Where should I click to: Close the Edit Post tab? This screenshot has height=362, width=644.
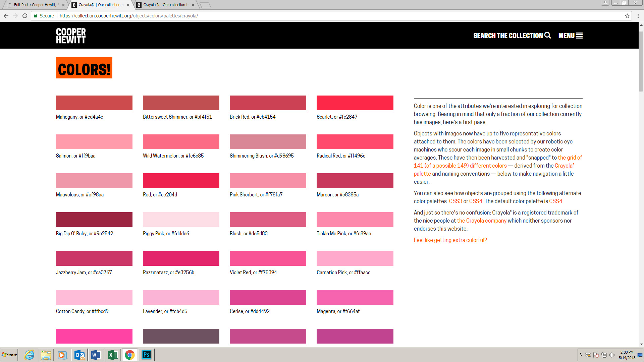[63, 5]
